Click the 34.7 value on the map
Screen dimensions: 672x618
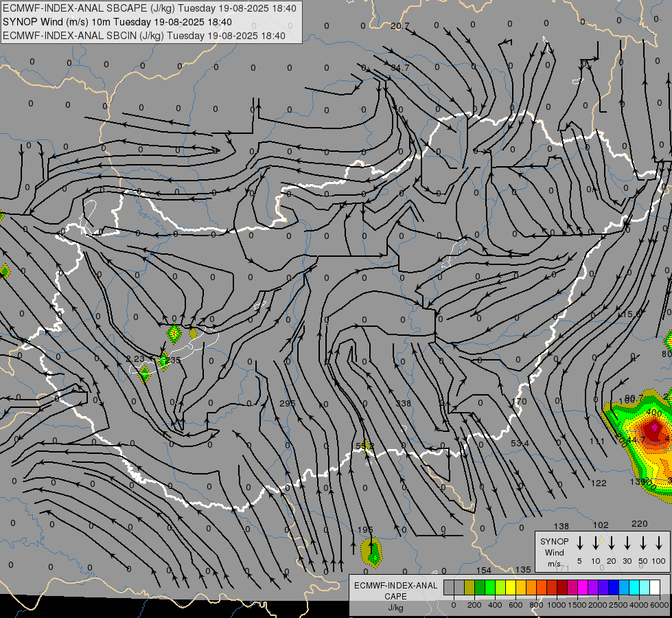[400, 68]
